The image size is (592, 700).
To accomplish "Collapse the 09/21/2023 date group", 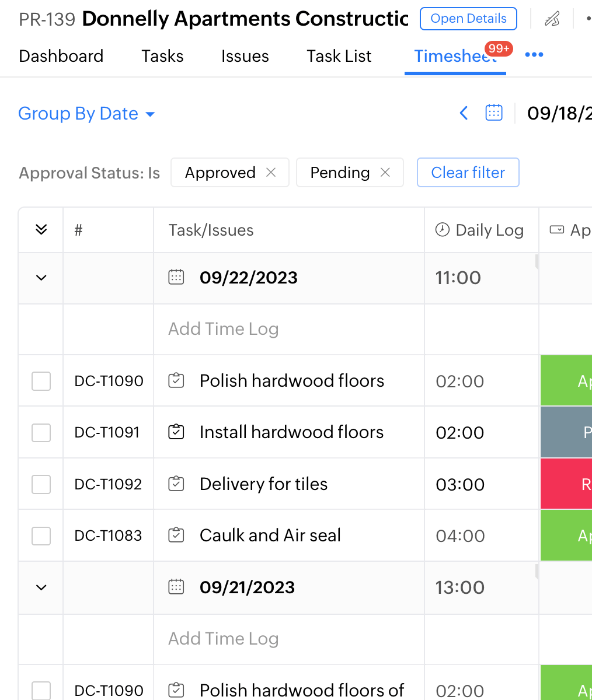I will (x=41, y=587).
